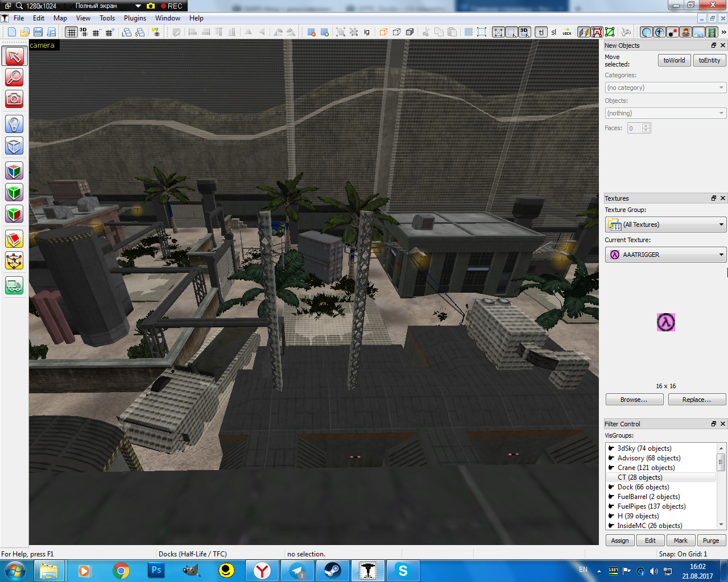Viewport: 728px width, 582px height.
Task: Open Skype from the taskbar
Action: (x=403, y=571)
